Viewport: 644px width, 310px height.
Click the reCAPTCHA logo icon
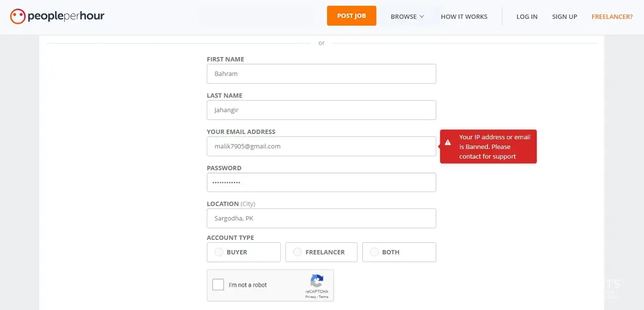click(x=316, y=281)
